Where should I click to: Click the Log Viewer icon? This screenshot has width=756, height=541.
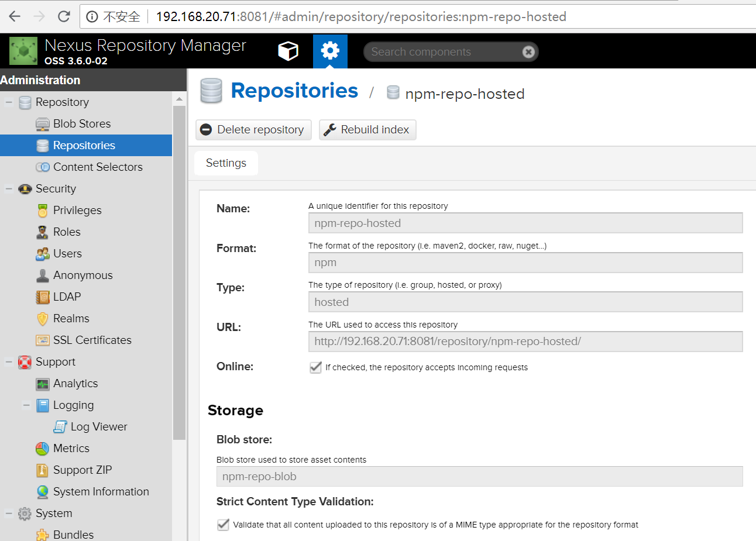(60, 427)
